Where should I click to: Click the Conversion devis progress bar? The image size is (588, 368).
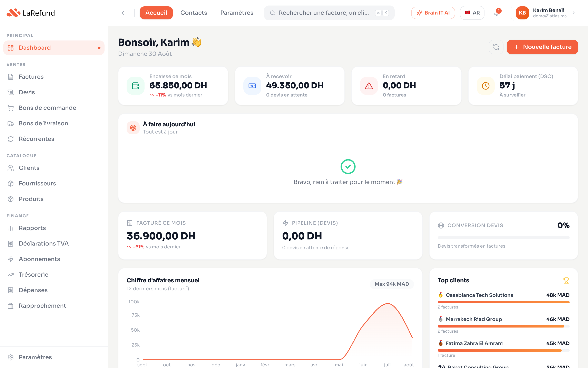[503, 238]
